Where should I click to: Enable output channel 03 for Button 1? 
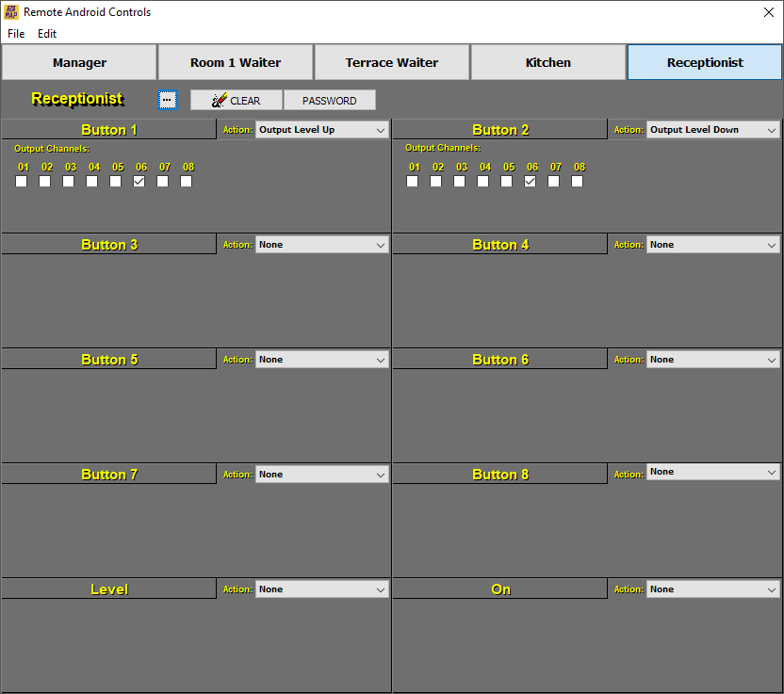click(68, 181)
